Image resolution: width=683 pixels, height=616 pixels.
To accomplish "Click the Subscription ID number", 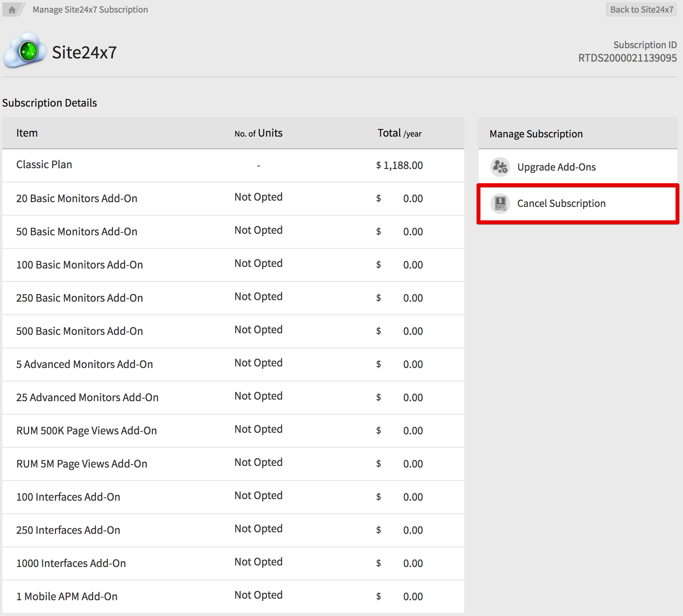I will (x=627, y=58).
